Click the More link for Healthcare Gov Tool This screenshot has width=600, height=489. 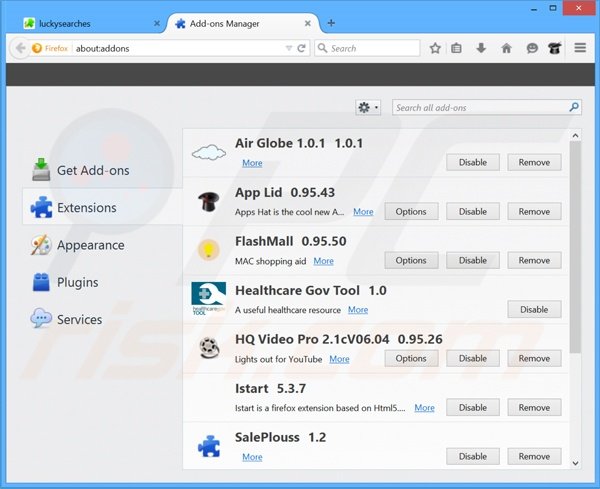pyautogui.click(x=358, y=310)
